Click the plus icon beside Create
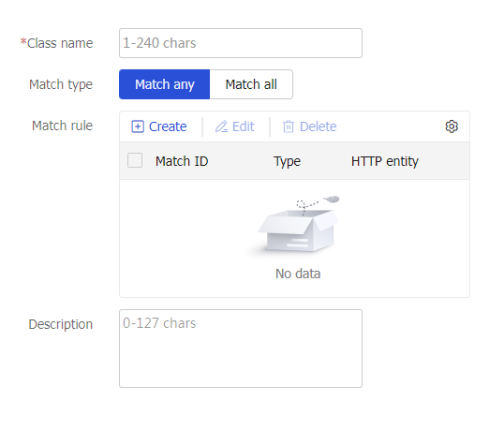 coord(138,126)
